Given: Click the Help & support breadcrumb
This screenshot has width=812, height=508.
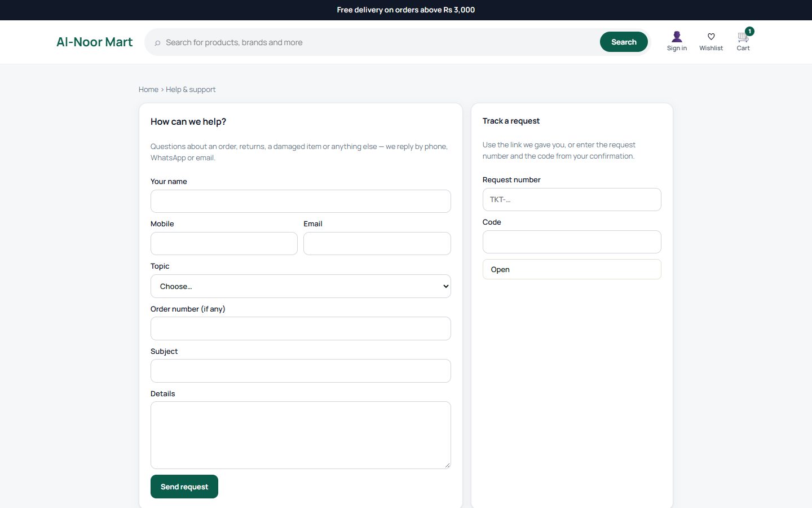Looking at the screenshot, I should 191,89.
